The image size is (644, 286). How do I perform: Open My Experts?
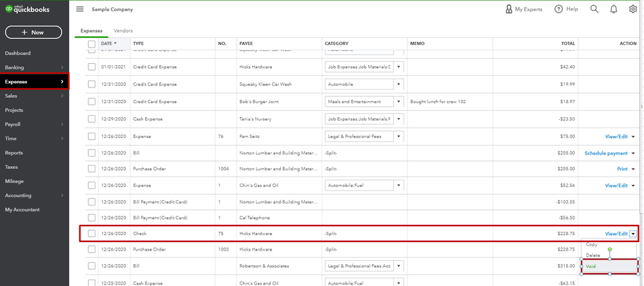pyautogui.click(x=523, y=9)
